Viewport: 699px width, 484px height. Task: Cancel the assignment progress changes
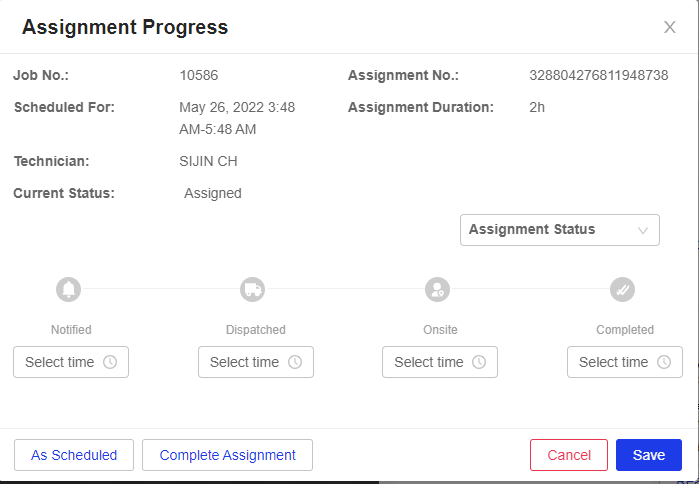[x=569, y=455]
